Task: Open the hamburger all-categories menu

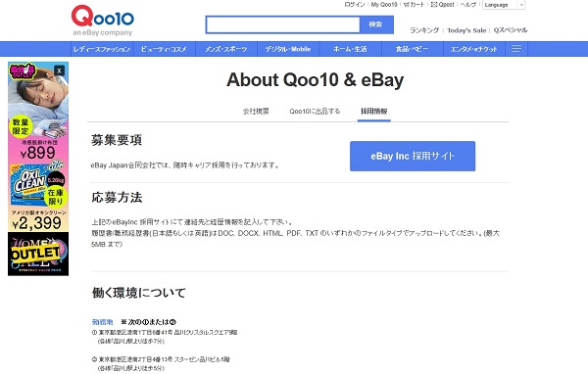Action: click(x=516, y=49)
